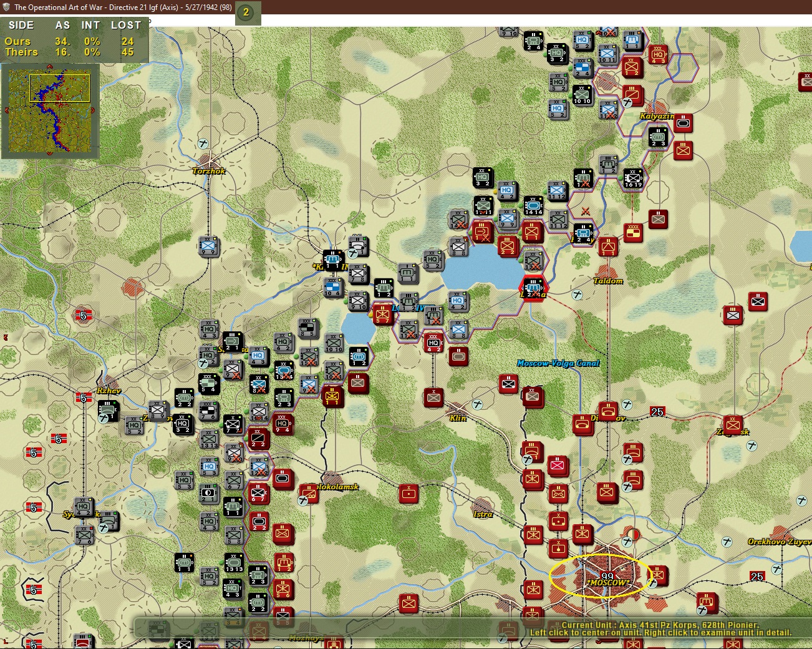The width and height of the screenshot is (812, 649).
Task: Select the German HQ counter marked 3 2 north of the lake
Action: [x=483, y=178]
